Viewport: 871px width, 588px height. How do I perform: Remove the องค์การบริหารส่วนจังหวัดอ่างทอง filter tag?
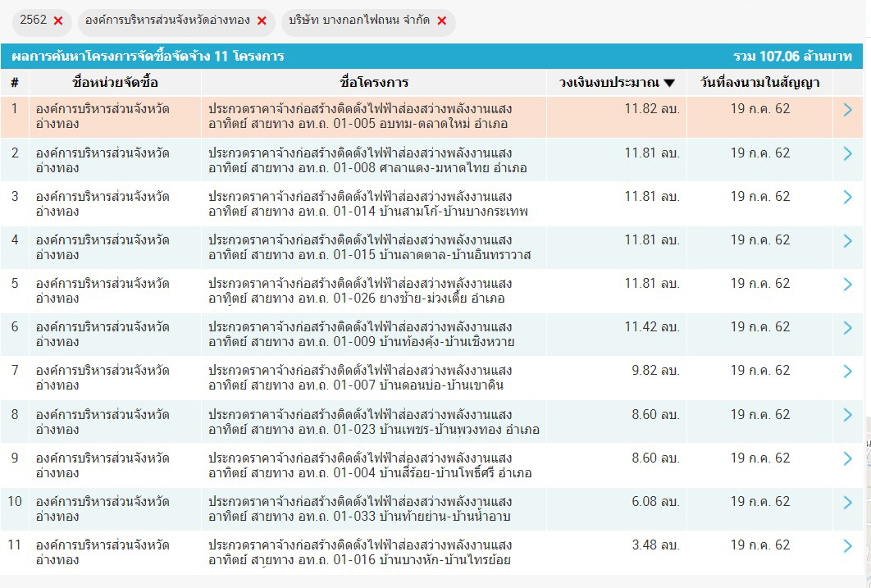point(261,21)
